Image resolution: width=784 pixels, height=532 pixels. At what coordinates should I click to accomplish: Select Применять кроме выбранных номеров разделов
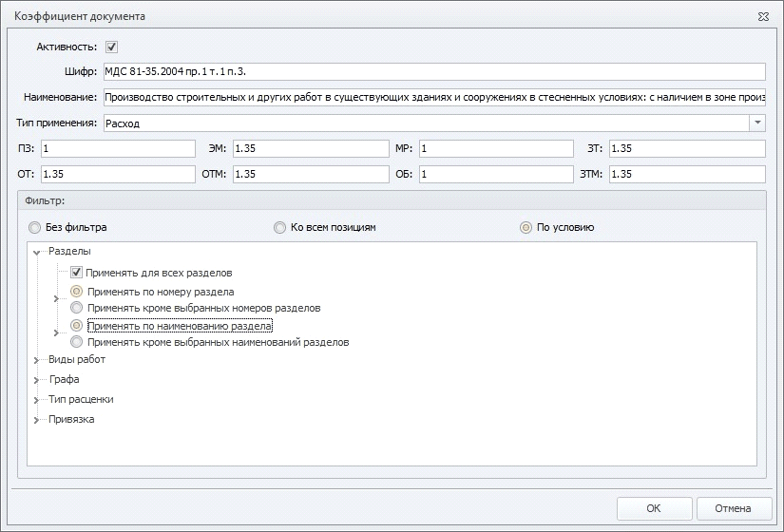click(77, 308)
